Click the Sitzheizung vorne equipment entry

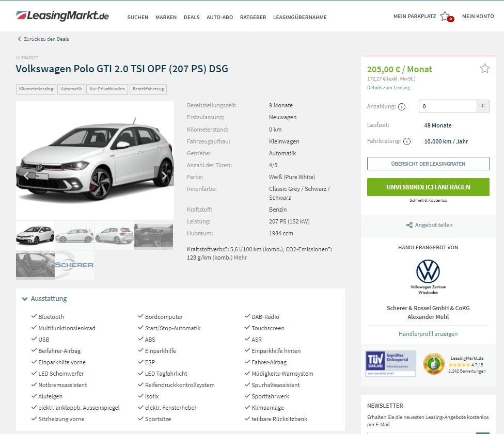point(61,419)
